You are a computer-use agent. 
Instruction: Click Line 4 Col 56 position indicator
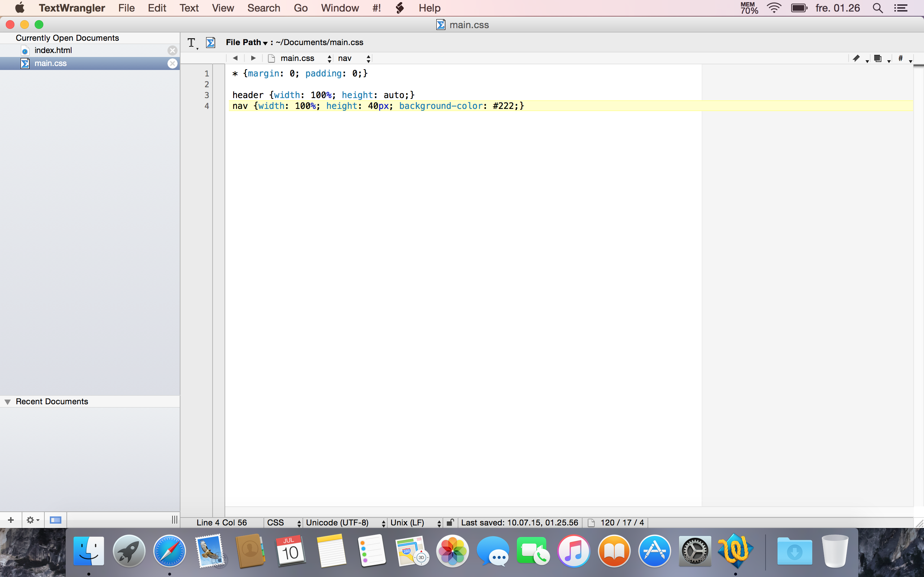(222, 523)
